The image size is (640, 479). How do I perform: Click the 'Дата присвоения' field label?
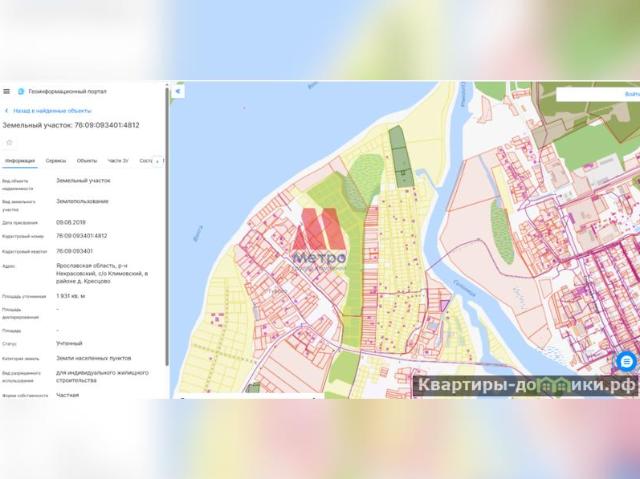[20, 223]
